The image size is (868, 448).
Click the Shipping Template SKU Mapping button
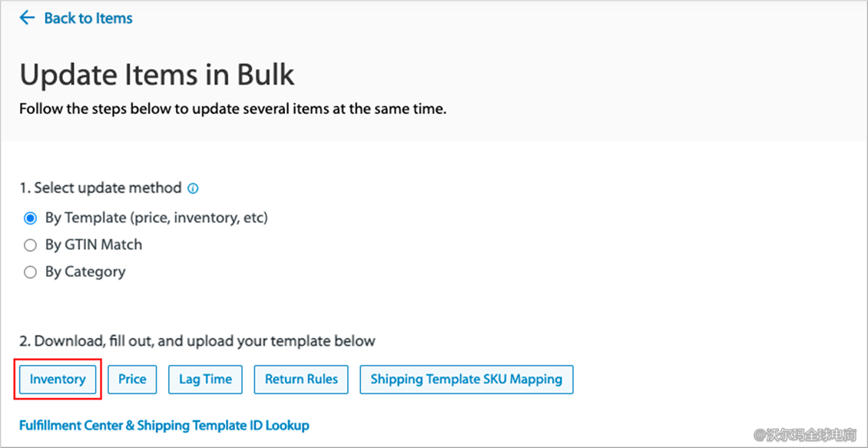pos(466,379)
